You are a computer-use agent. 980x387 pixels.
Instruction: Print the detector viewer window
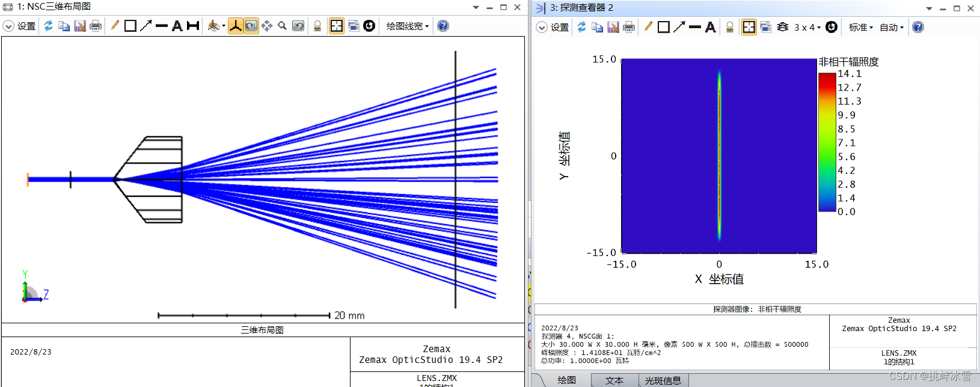pos(629,27)
